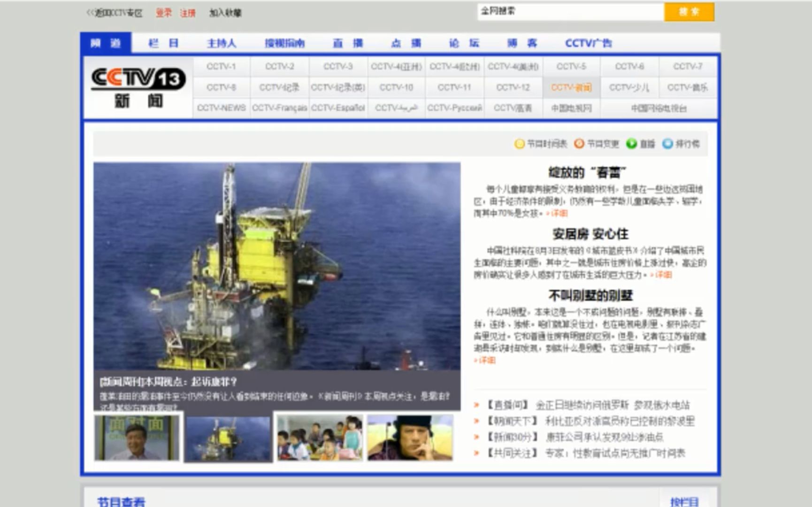Click 详细 under the 春蕾 article
Screen dimensions: 812x507
point(559,213)
